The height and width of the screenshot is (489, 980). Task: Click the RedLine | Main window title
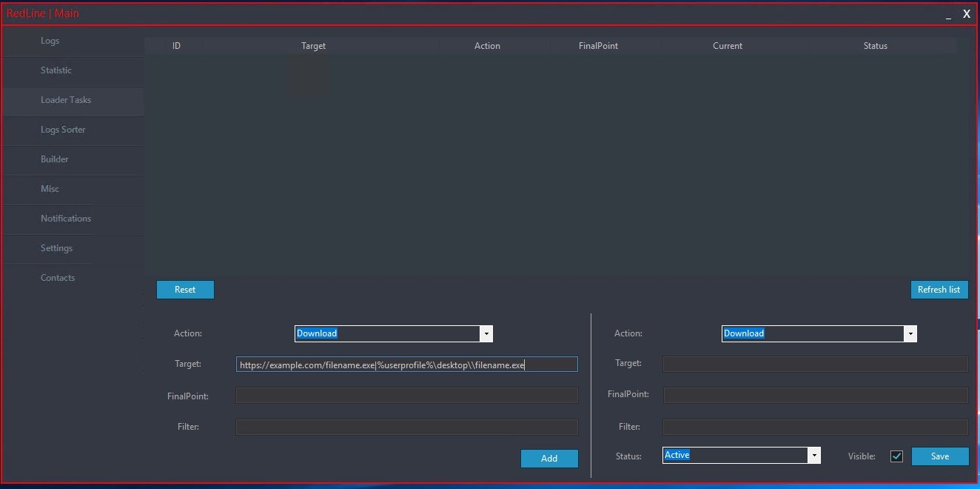[43, 13]
